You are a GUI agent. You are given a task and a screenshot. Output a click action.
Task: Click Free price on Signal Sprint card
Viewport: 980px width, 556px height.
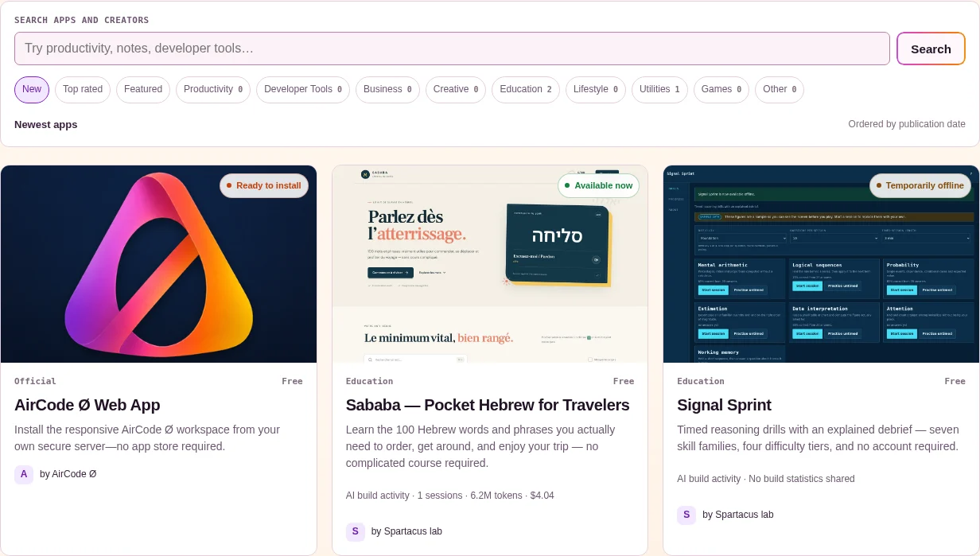pyautogui.click(x=955, y=381)
